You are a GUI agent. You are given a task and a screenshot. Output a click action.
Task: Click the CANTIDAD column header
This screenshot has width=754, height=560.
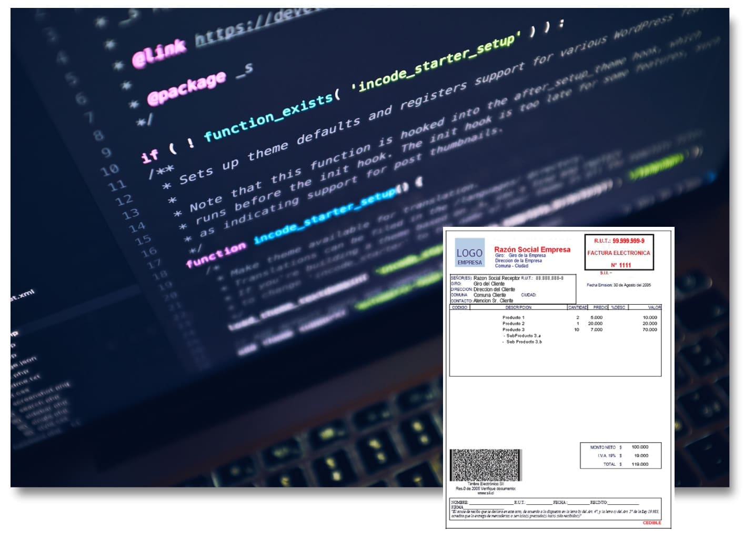point(577,307)
